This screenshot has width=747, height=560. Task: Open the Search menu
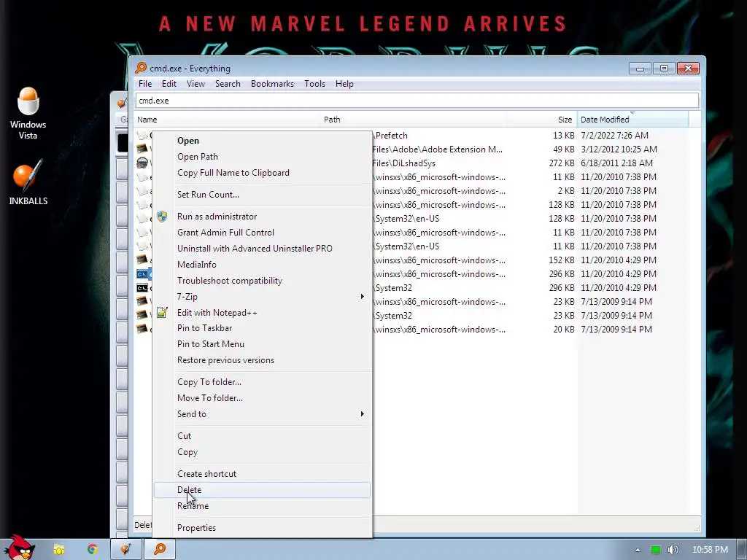click(x=228, y=84)
